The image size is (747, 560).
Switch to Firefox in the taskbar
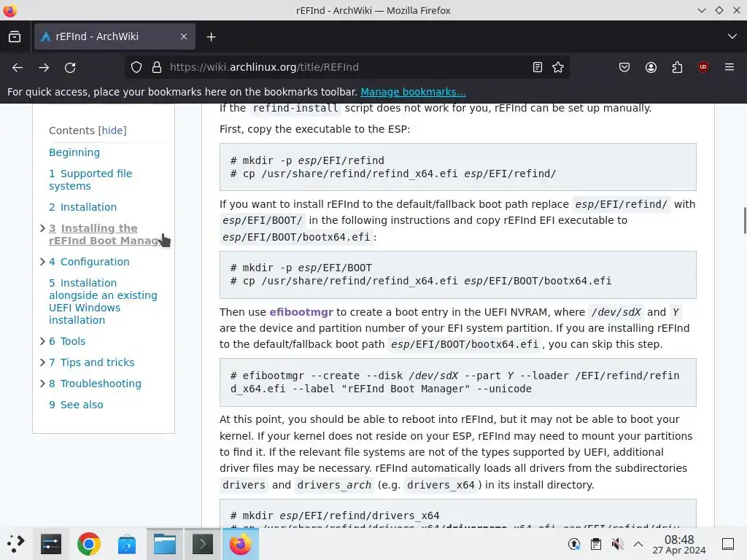click(x=241, y=543)
